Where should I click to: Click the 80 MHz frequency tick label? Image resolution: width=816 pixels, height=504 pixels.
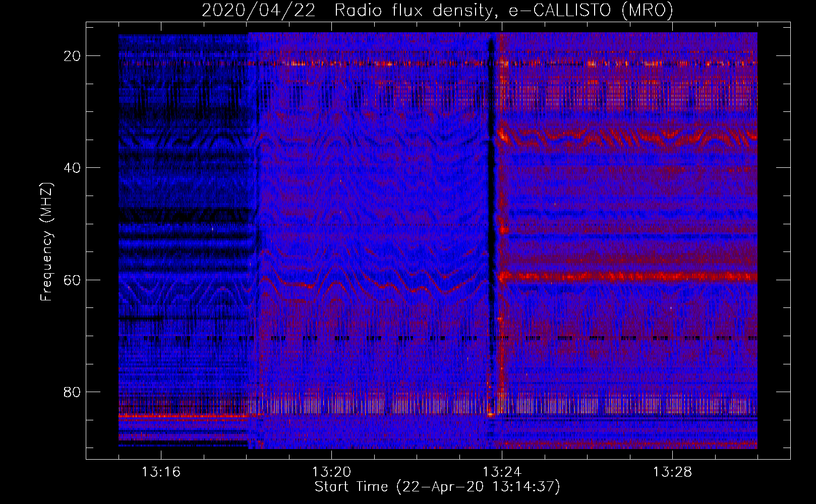coord(72,392)
